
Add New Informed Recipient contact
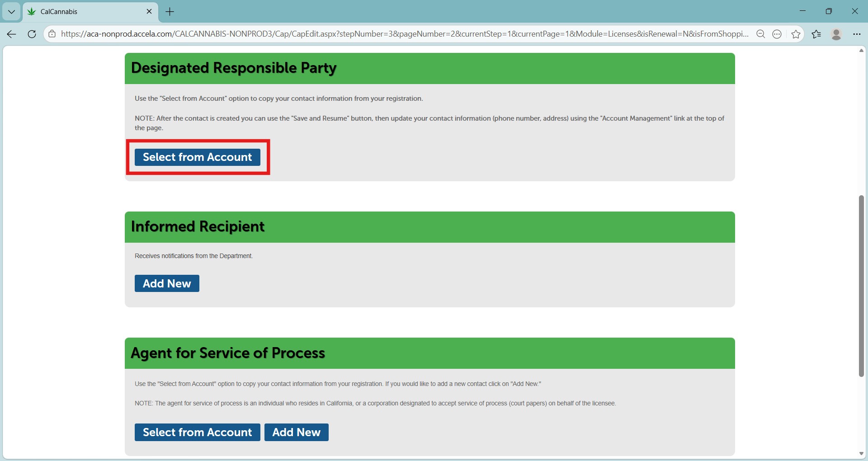point(167,283)
